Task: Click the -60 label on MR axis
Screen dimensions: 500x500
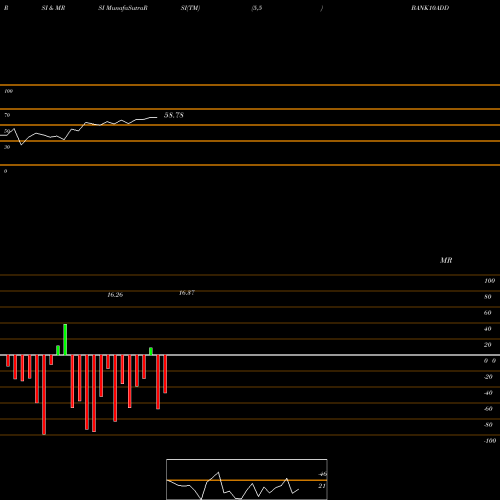Action: pos(488,409)
